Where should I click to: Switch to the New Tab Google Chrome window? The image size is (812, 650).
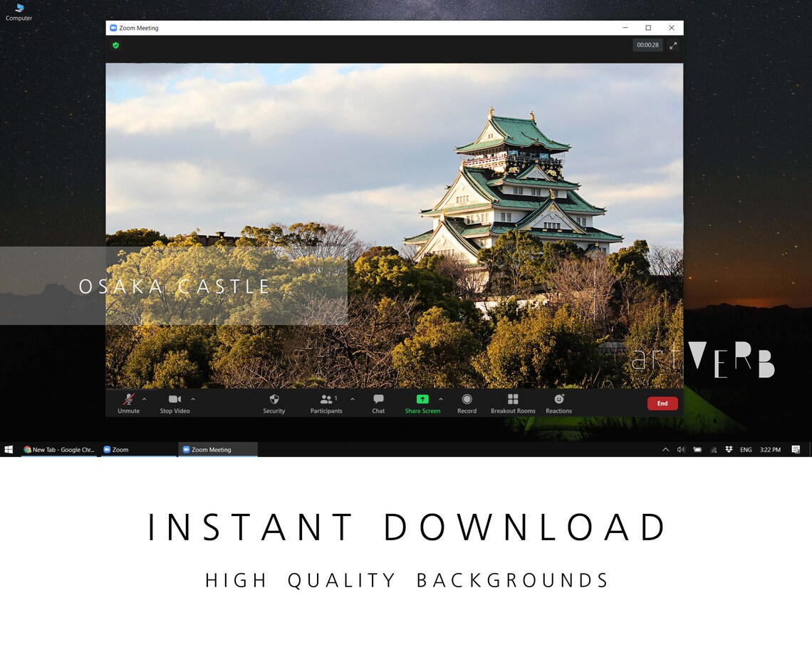pos(59,450)
